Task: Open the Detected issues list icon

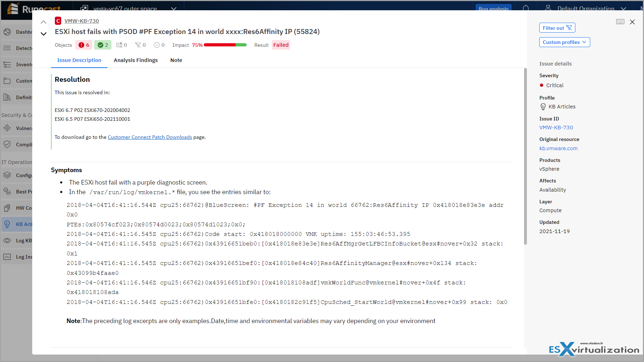Action: pos(7,48)
